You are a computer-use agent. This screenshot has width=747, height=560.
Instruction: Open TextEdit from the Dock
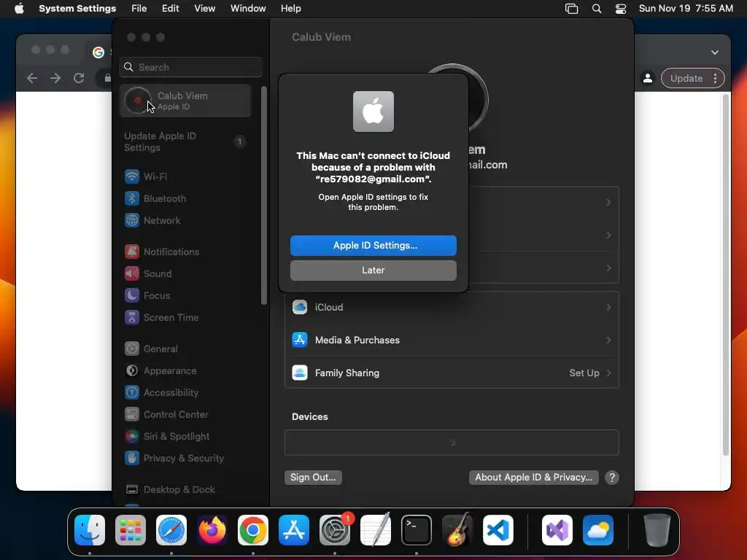pos(376,530)
